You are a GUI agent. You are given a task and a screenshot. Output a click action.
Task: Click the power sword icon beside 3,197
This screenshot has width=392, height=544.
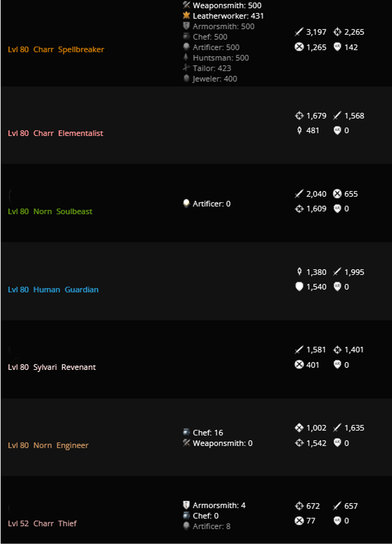[x=299, y=32]
